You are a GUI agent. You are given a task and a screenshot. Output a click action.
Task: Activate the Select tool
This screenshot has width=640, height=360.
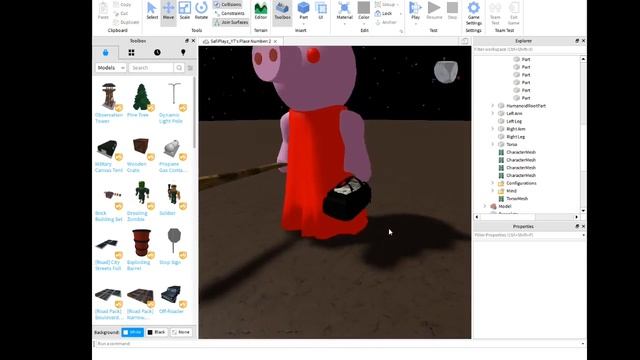point(152,11)
